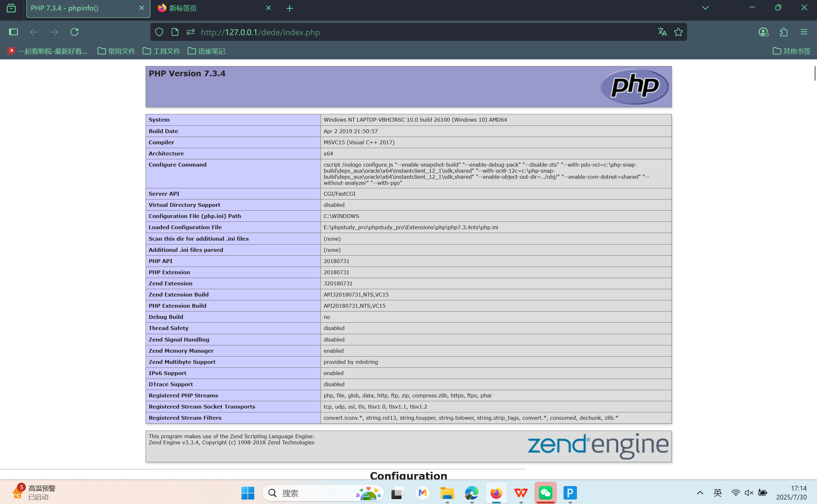Click the Zend Engine logo
Image resolution: width=817 pixels, height=504 pixels.
coord(598,446)
